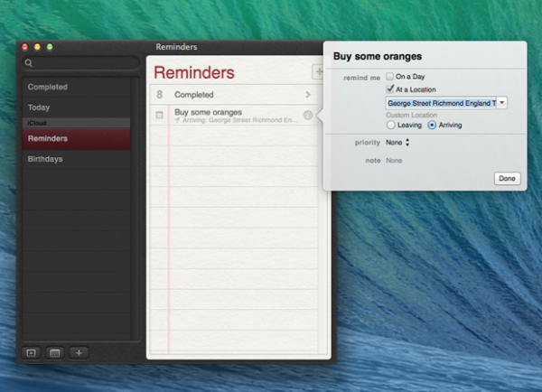542x392 pixels.
Task: Open the location dropdown arrow
Action: [502, 103]
